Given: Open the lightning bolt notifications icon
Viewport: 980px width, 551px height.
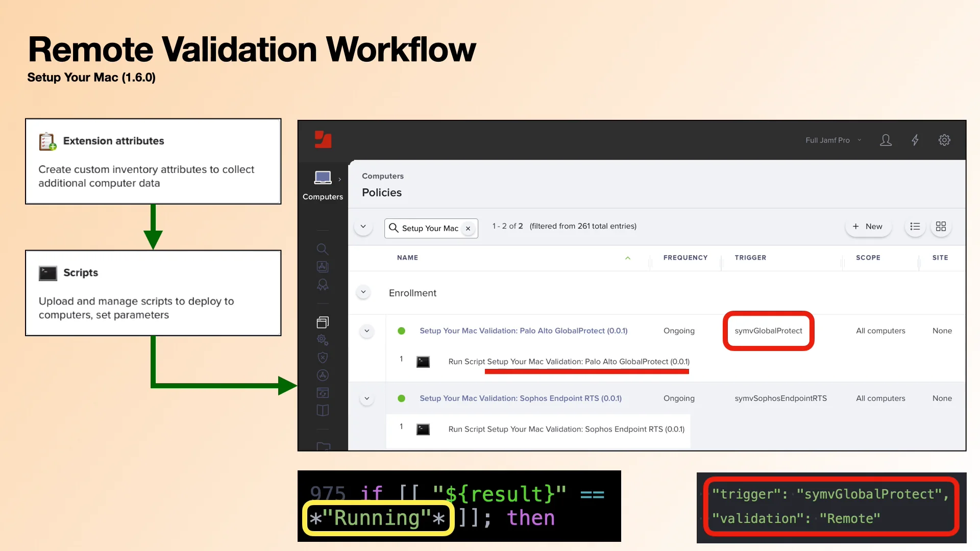Looking at the screenshot, I should pyautogui.click(x=915, y=140).
